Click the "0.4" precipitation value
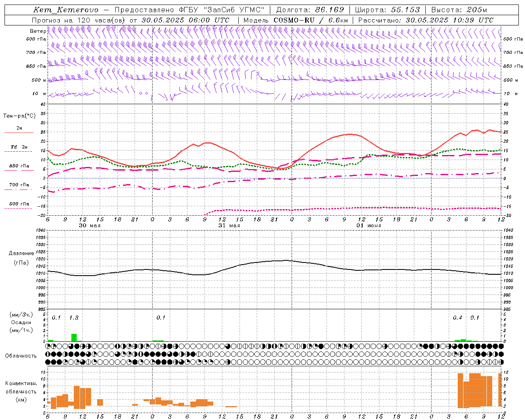Image resolution: width=525 pixels, height=420 pixels. [457, 318]
